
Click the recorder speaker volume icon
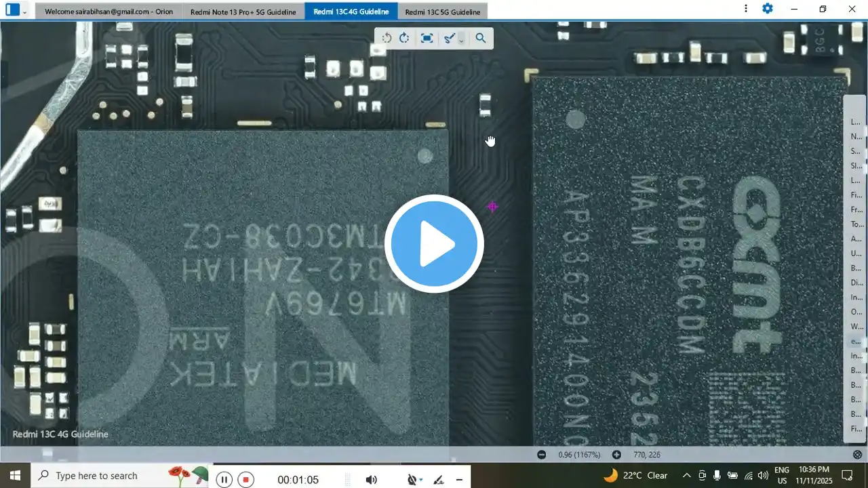point(371,480)
